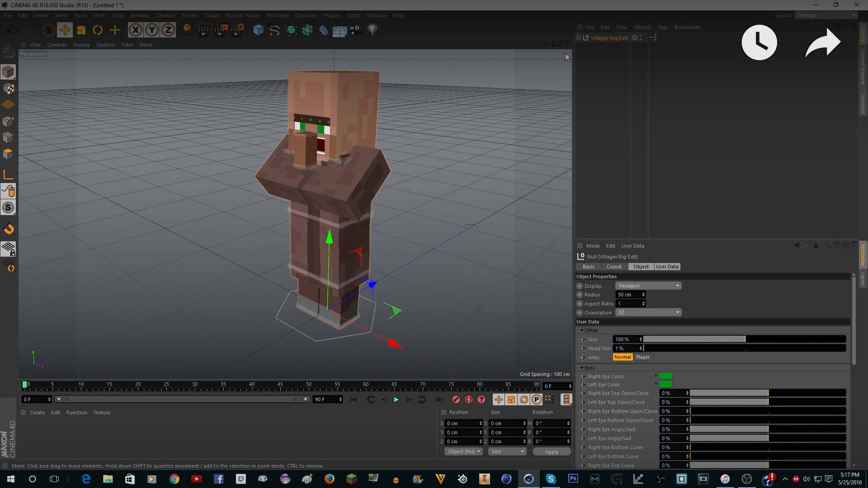868x488 pixels.
Task: Add a light object bulb icon
Action: coord(373,30)
